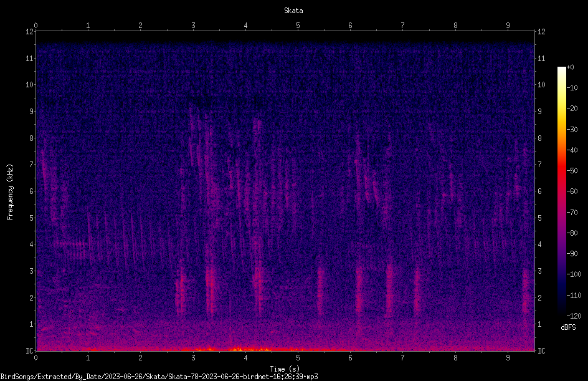588x381 pixels.
Task: Click the "DC" label on the right frequency axis
Action: (x=541, y=351)
